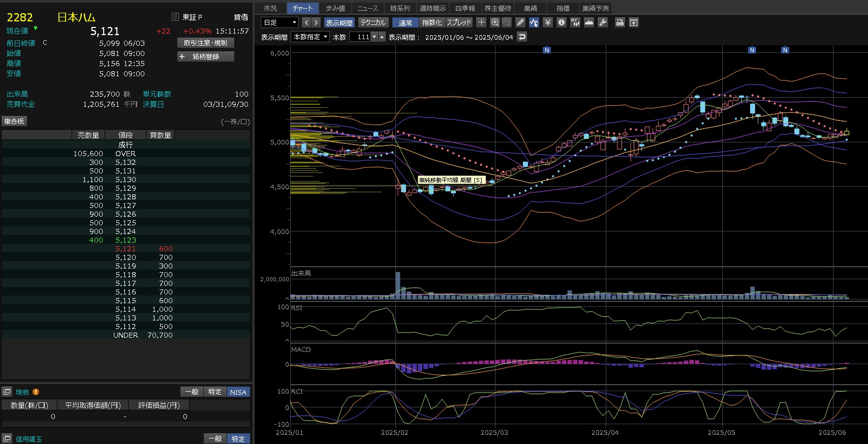Click the 取引注意・規制 button
The height and width of the screenshot is (444, 868).
(x=206, y=43)
